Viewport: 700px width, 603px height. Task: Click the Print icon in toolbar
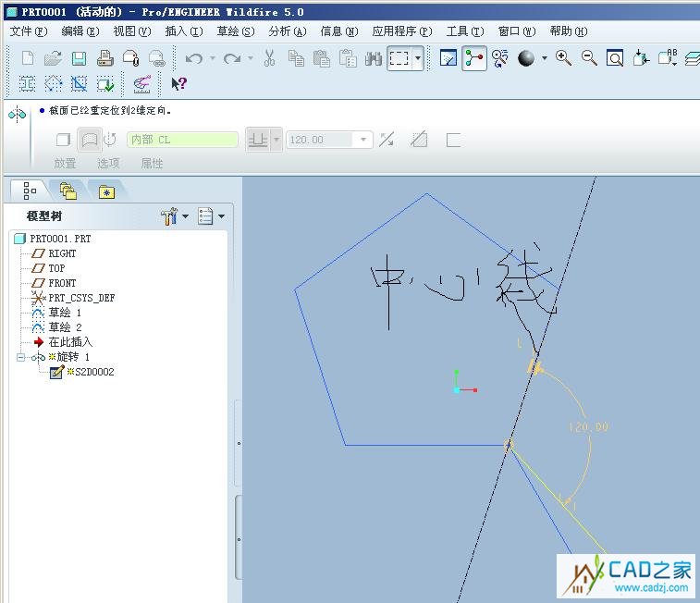tap(105, 58)
